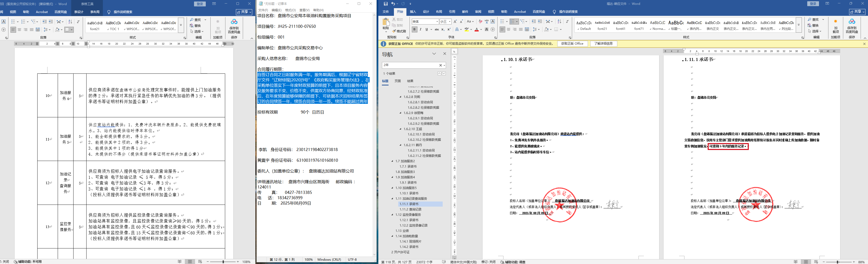Clear the navigation search box text
This screenshot has width=868, height=264.
440,65
